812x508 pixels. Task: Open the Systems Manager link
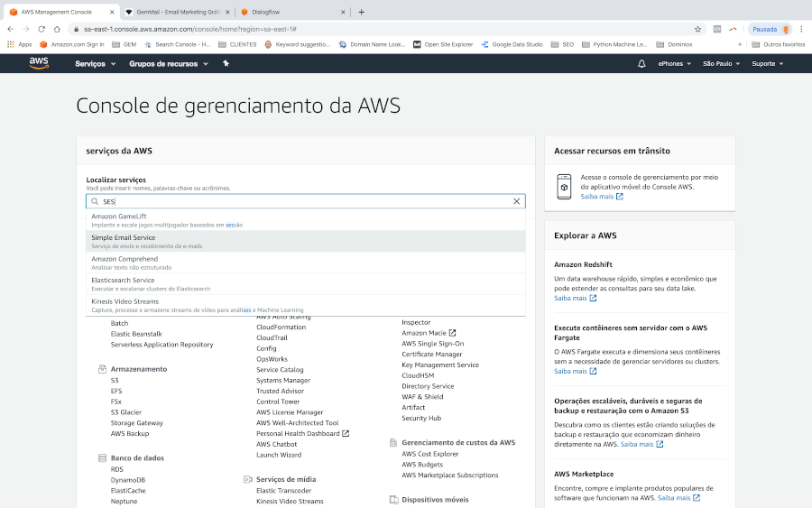click(283, 381)
